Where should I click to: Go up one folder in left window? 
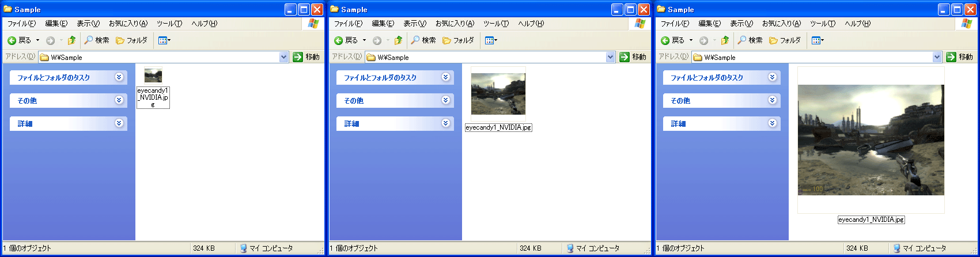[71, 40]
